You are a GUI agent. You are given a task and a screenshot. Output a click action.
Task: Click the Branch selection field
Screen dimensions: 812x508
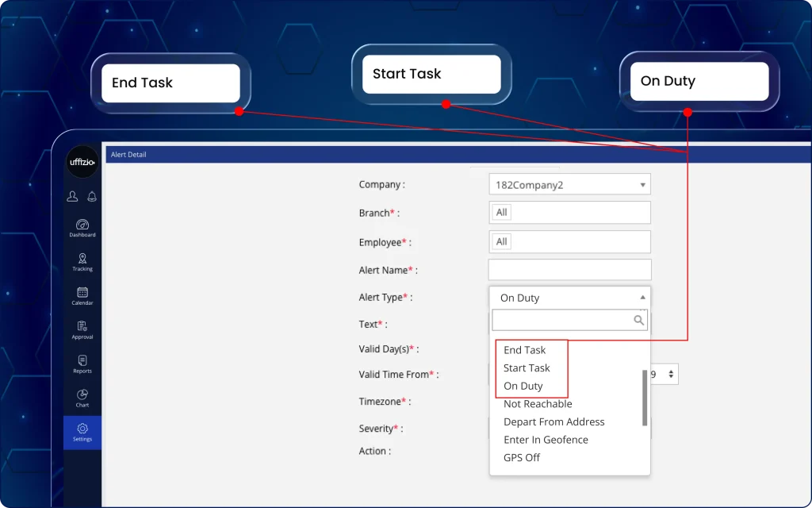click(569, 213)
